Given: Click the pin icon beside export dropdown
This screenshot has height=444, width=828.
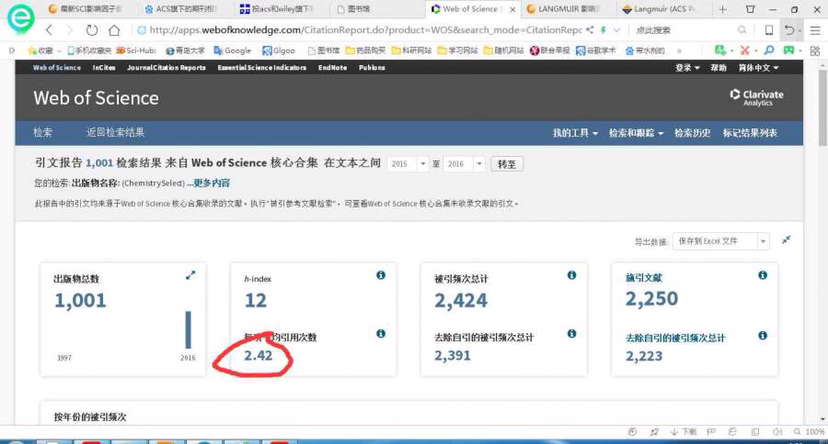Looking at the screenshot, I should click(786, 240).
